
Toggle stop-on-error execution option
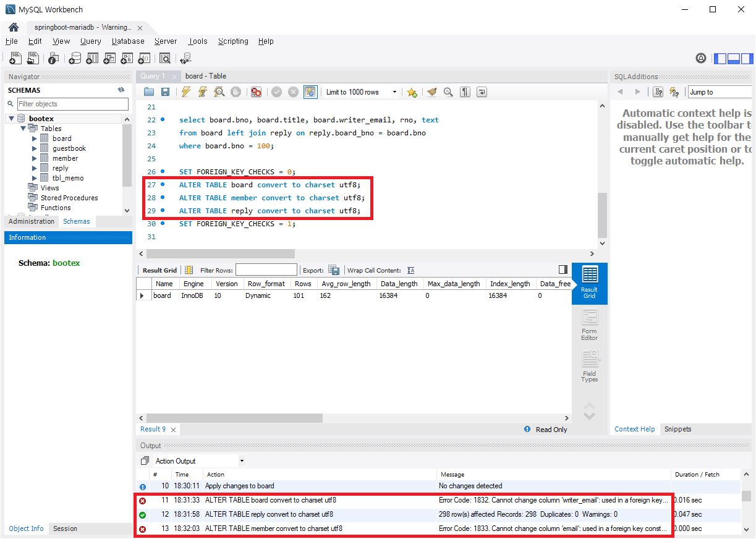(x=256, y=92)
